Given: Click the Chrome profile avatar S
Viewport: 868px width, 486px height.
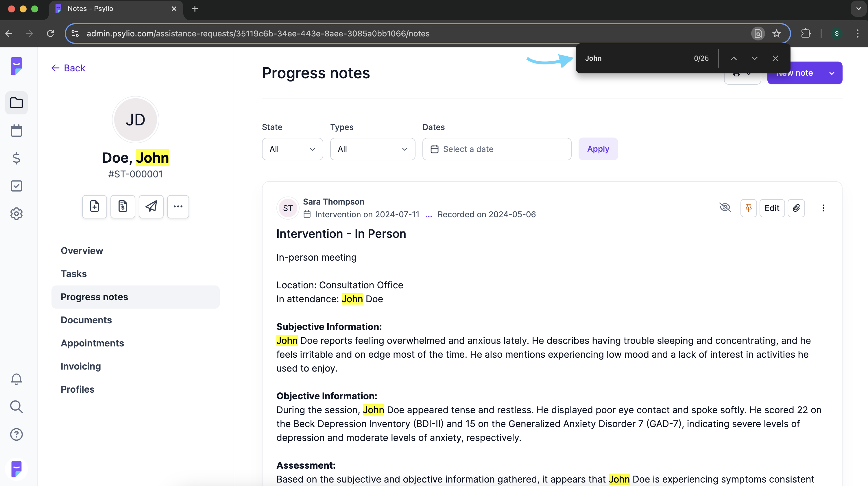Looking at the screenshot, I should pos(837,33).
